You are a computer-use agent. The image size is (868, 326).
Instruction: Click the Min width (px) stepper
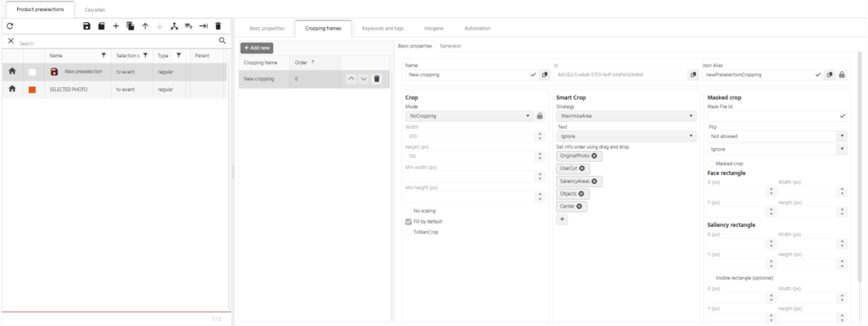click(541, 177)
